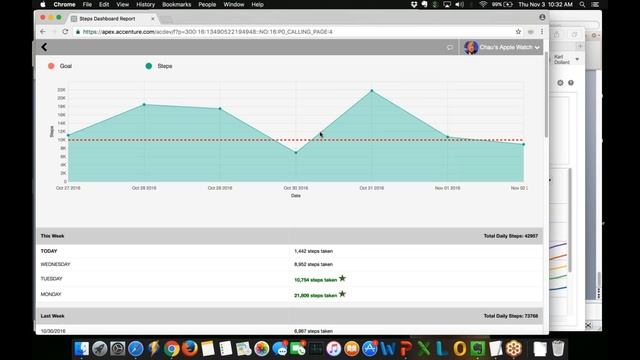Open the Wi-Fi status menu
This screenshot has height=360, width=640.
pos(483,4)
